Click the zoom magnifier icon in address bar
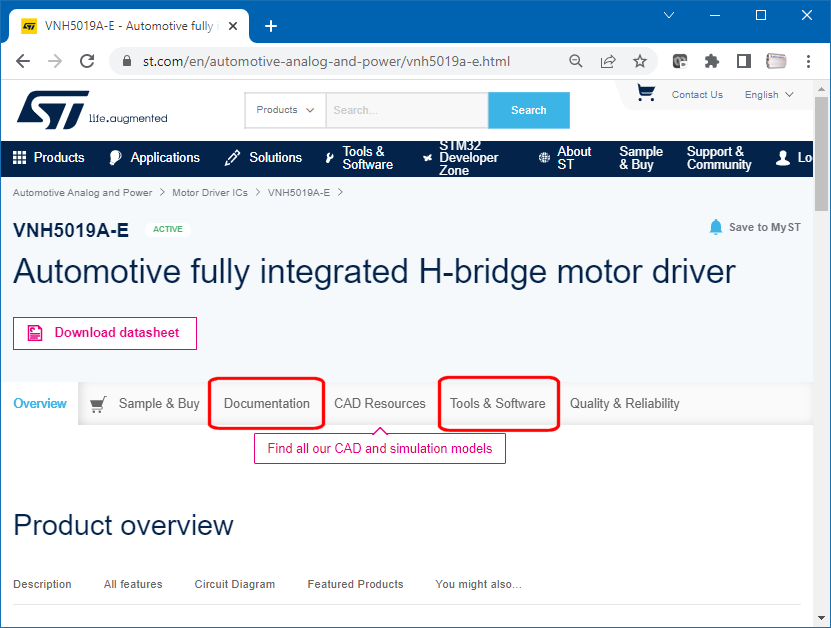 576,61
